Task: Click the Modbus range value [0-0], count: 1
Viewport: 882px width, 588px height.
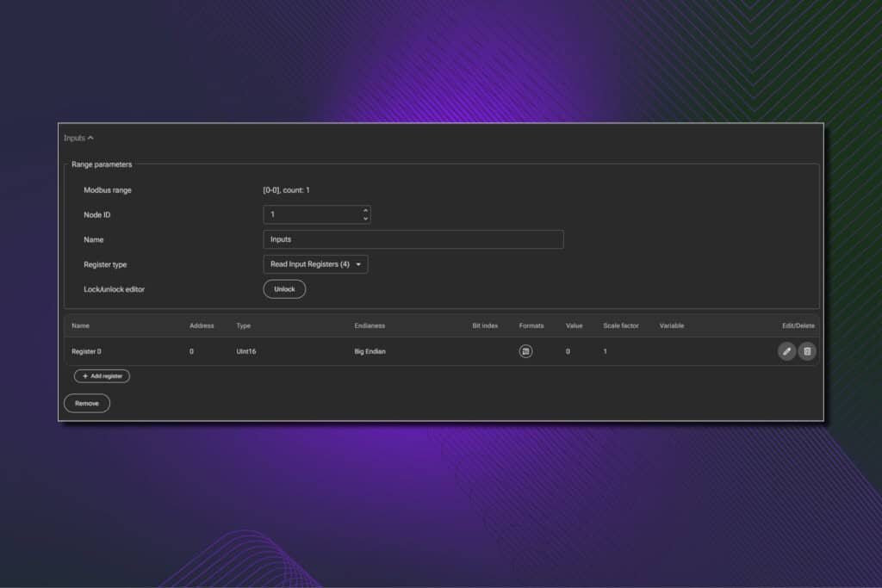Action: pos(286,190)
